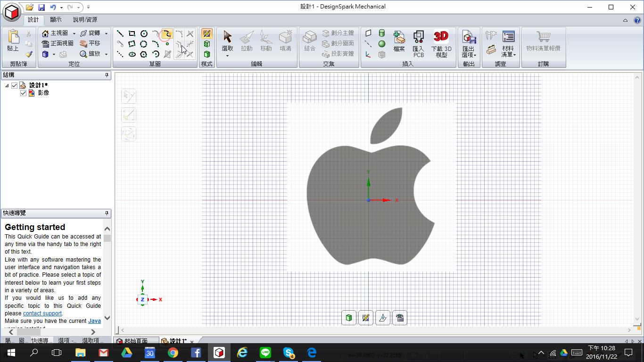This screenshot has width=644, height=362.
Task: Insert a File (檔案)
Action: pyautogui.click(x=399, y=41)
